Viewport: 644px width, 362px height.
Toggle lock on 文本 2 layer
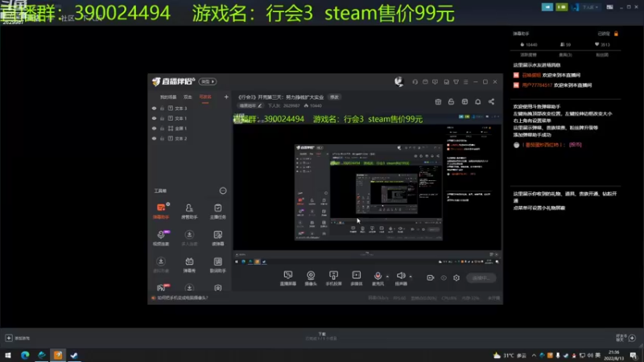pyautogui.click(x=163, y=138)
